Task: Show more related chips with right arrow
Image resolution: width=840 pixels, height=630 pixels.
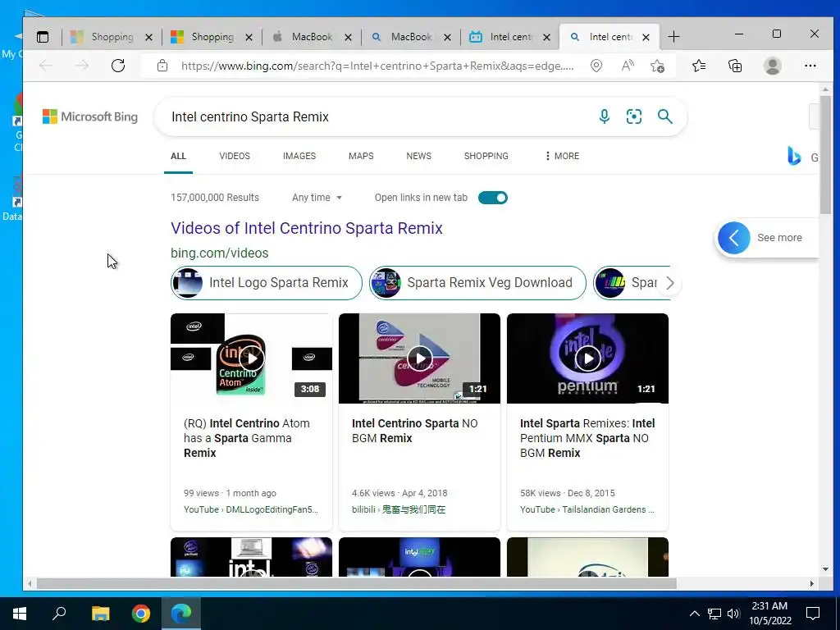Action: tap(669, 283)
